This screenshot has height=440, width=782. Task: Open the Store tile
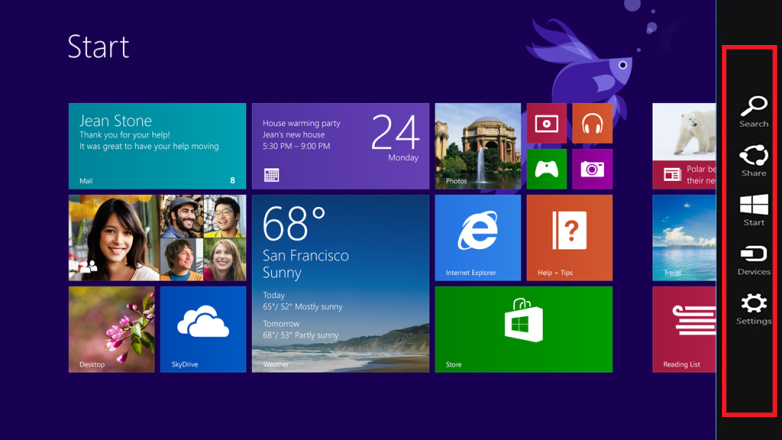524,329
